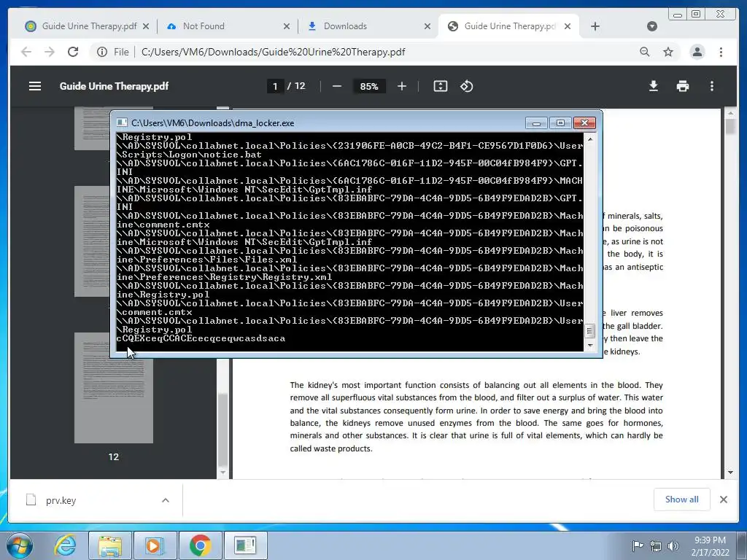Expand prv.key download options chevron
This screenshot has width=747, height=560.
click(x=166, y=500)
